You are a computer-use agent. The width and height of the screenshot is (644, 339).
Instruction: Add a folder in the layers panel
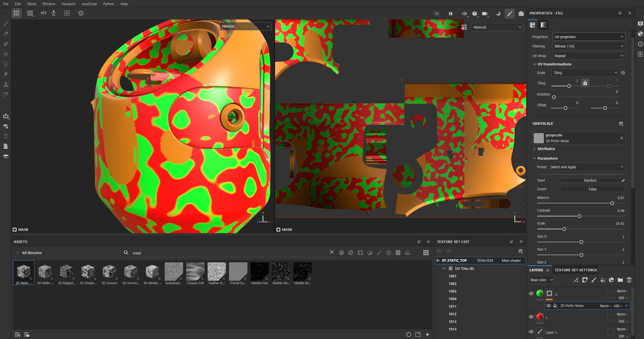[x=620, y=280]
